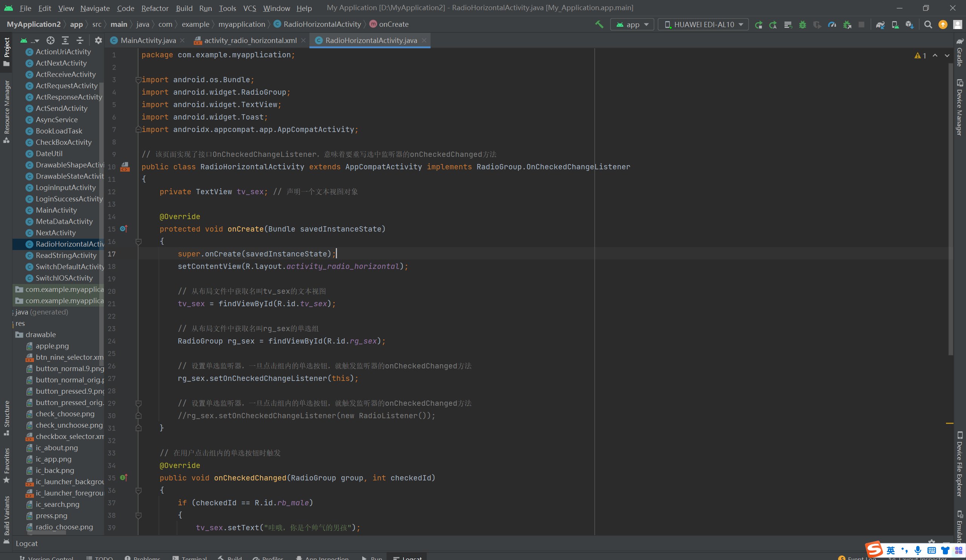This screenshot has height=560, width=966.
Task: Open the SDK Manager icon
Action: [x=909, y=25]
